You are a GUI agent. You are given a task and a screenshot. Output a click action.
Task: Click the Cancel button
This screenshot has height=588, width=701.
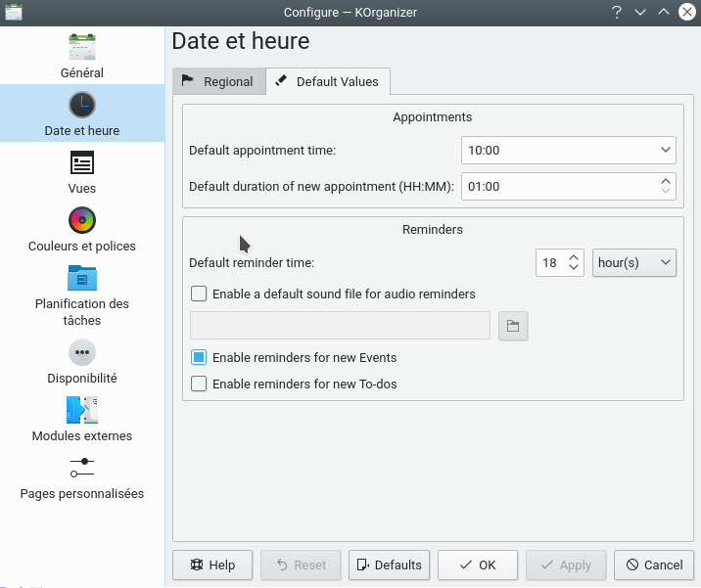(x=654, y=565)
